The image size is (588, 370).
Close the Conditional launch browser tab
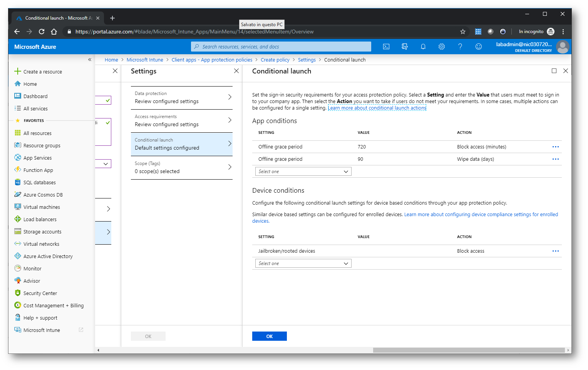(98, 18)
